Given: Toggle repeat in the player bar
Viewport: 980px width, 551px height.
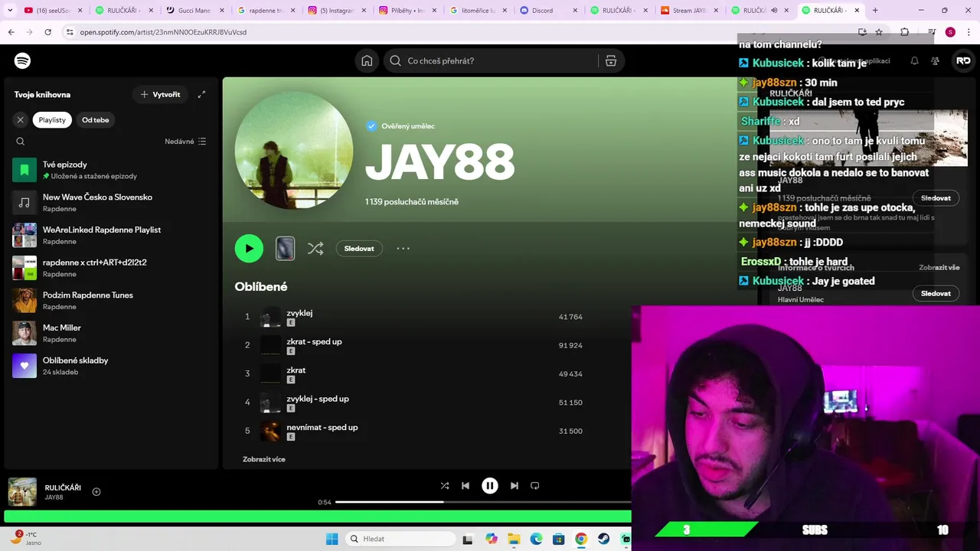Looking at the screenshot, I should pyautogui.click(x=535, y=485).
